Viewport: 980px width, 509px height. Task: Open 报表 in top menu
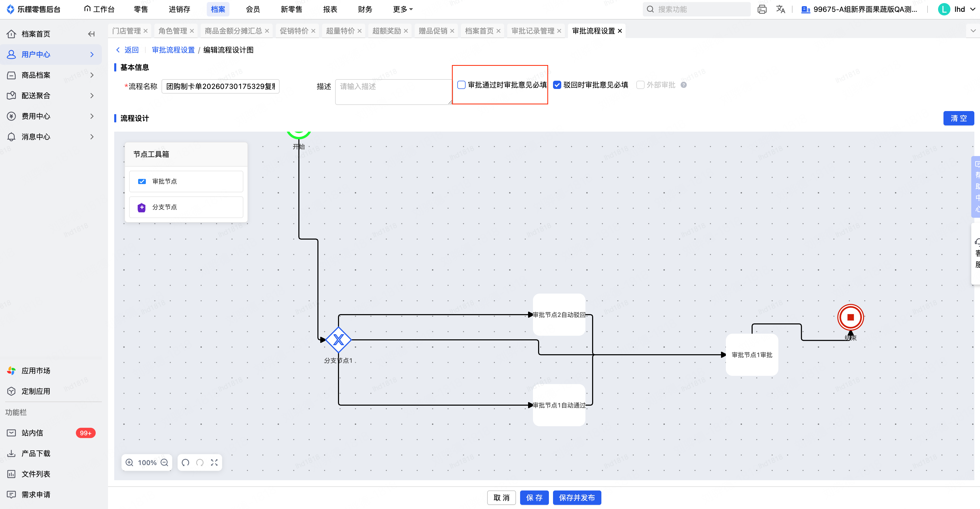coord(330,9)
